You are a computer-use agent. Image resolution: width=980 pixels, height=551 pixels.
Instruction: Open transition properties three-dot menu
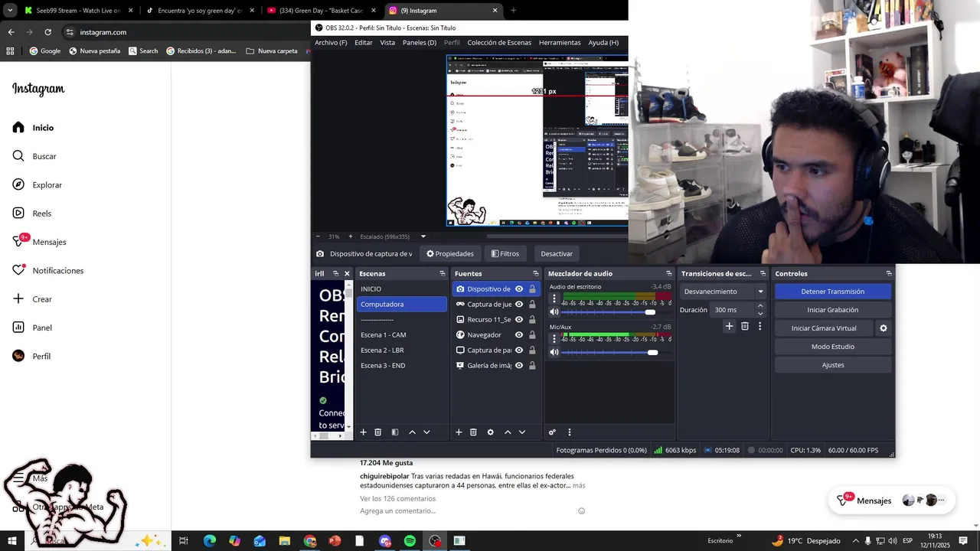pyautogui.click(x=759, y=326)
